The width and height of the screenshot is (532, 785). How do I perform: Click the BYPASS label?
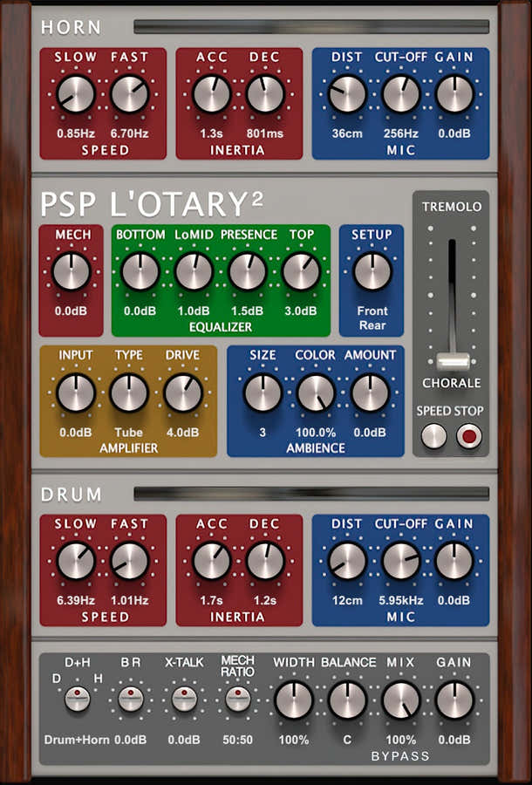coord(400,756)
